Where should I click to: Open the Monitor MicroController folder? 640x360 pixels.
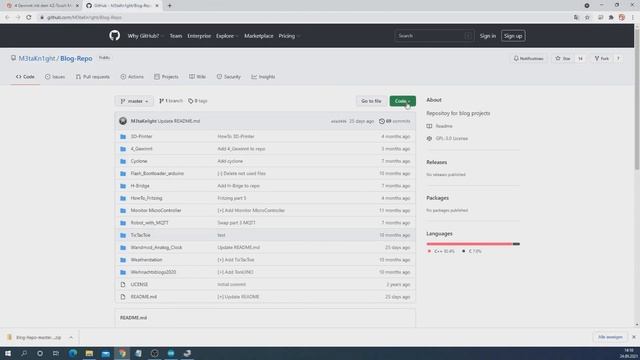(x=156, y=210)
